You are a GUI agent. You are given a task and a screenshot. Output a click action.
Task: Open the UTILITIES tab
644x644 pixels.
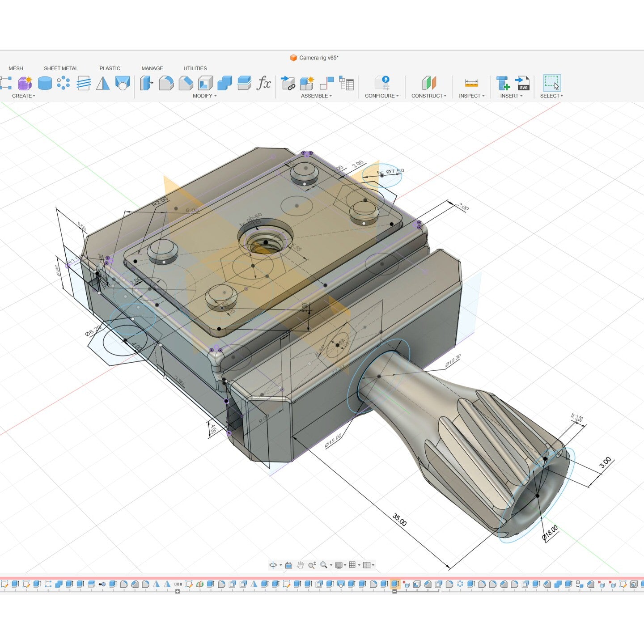click(195, 68)
